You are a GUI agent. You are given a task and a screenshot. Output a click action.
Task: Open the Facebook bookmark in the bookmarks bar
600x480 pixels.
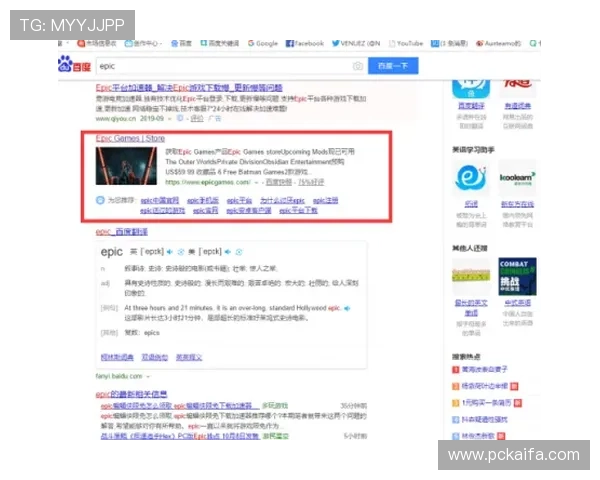pyautogui.click(x=305, y=44)
